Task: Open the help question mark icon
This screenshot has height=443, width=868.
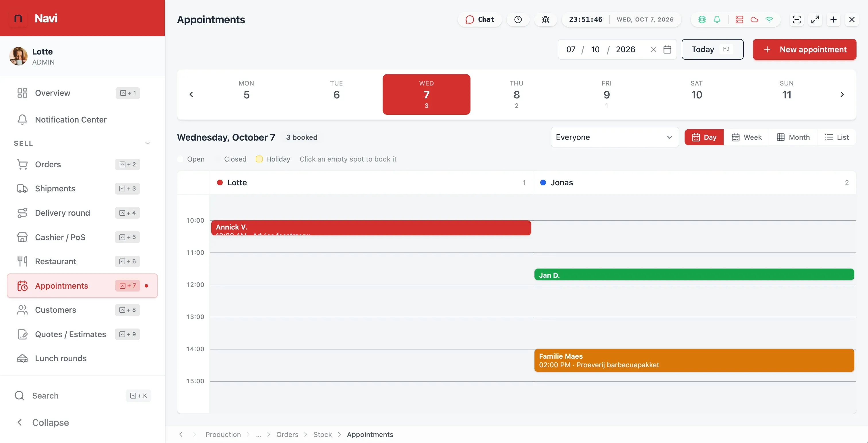Action: [x=518, y=20]
